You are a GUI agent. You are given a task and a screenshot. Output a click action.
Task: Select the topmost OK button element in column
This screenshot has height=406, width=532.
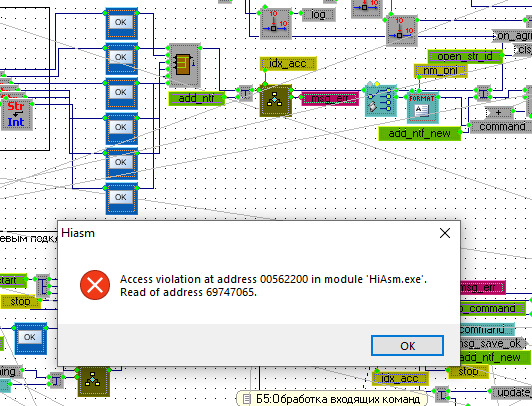(x=121, y=24)
